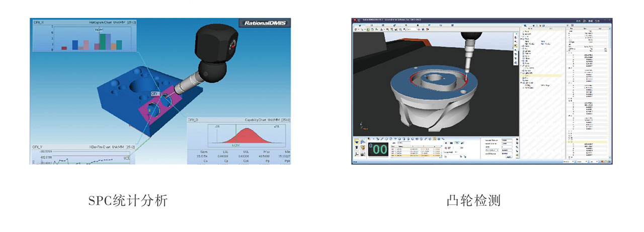
Task: Select the first icon in the measurement feature toolbar
Action: click(368, 138)
